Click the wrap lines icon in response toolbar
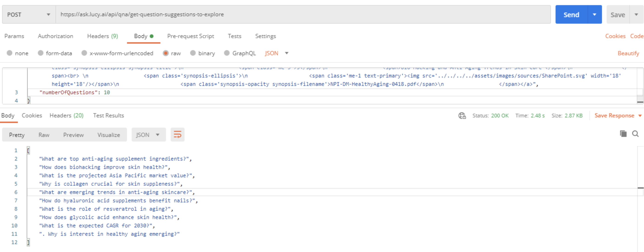The height and width of the screenshot is (252, 644). tap(177, 135)
